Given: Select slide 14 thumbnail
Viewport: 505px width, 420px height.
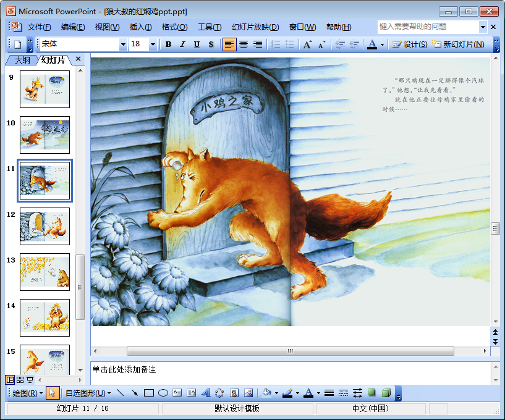Looking at the screenshot, I should click(x=45, y=317).
